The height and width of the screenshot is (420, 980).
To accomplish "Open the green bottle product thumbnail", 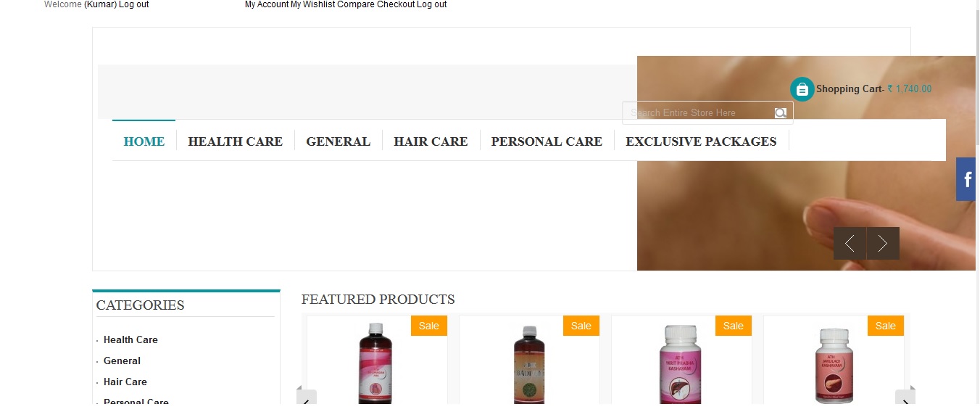I will click(x=529, y=364).
